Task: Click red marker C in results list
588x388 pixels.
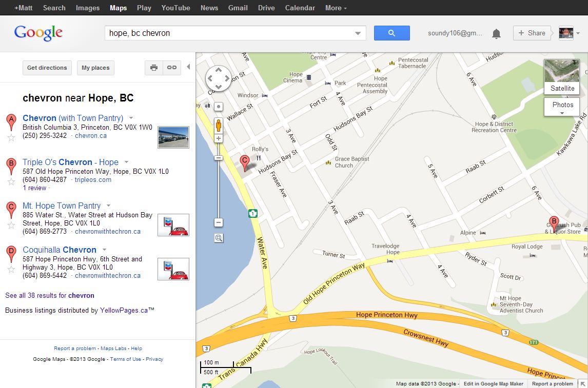Action: click(x=11, y=210)
